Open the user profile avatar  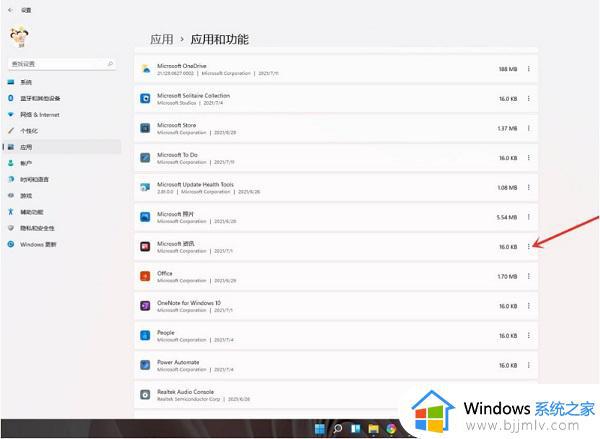[19, 37]
